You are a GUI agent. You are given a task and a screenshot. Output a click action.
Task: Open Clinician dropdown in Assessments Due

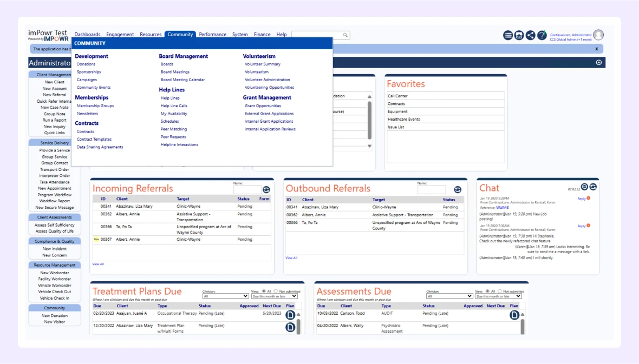coord(449,296)
